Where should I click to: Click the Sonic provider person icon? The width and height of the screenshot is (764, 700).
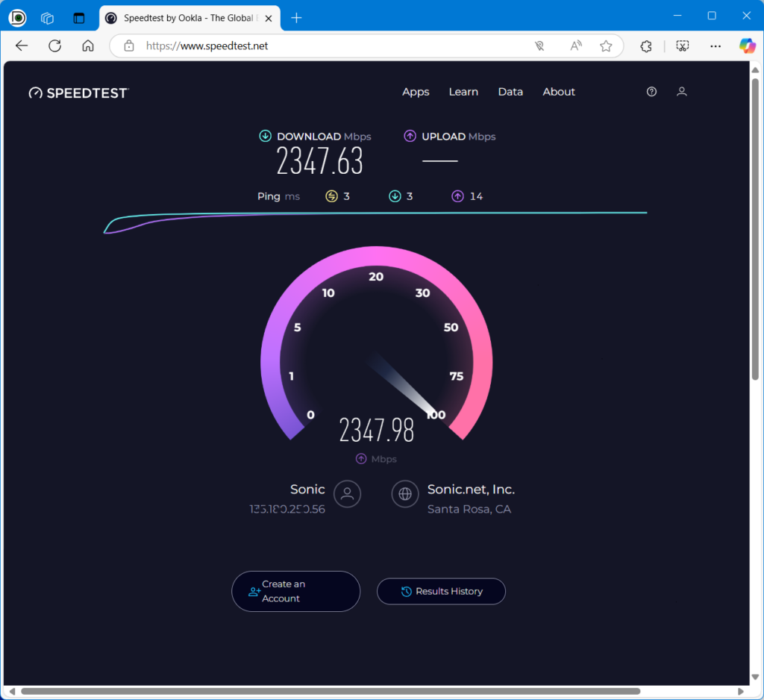point(346,494)
